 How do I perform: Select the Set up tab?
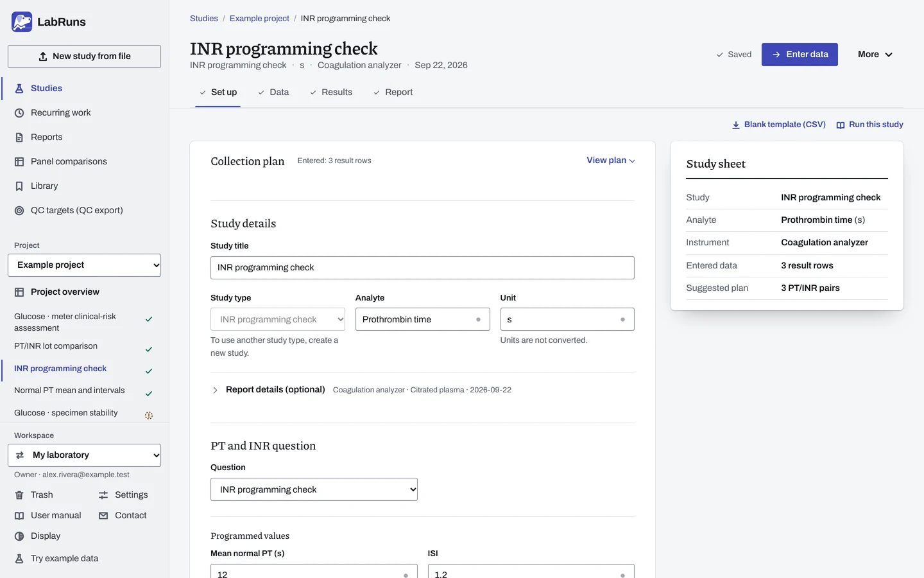coord(218,92)
